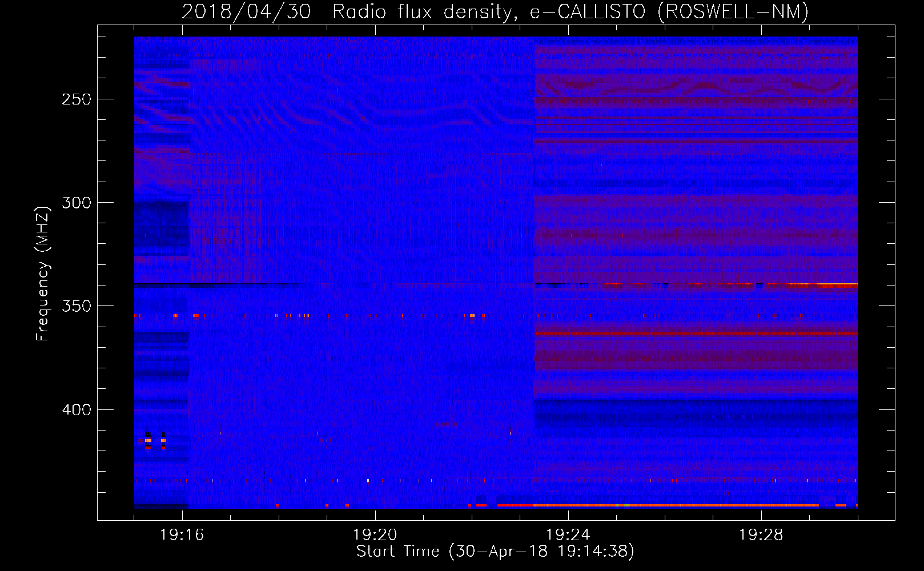Click the plot title 'Radio flux density, e-CALLISTO (ROSWELL-NM)'
Image resolution: width=924 pixels, height=571 pixels.
pos(571,12)
